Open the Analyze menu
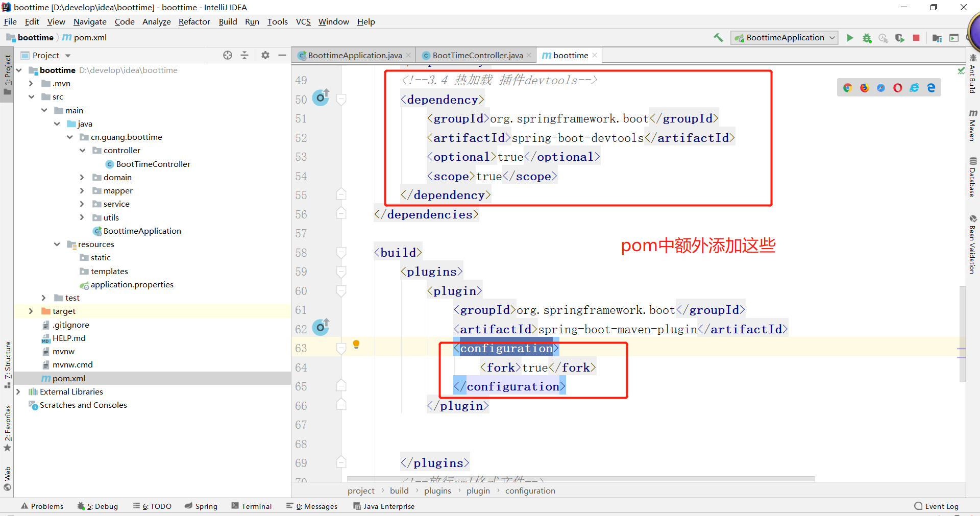Screen dimensions: 980x516 pyautogui.click(x=156, y=21)
